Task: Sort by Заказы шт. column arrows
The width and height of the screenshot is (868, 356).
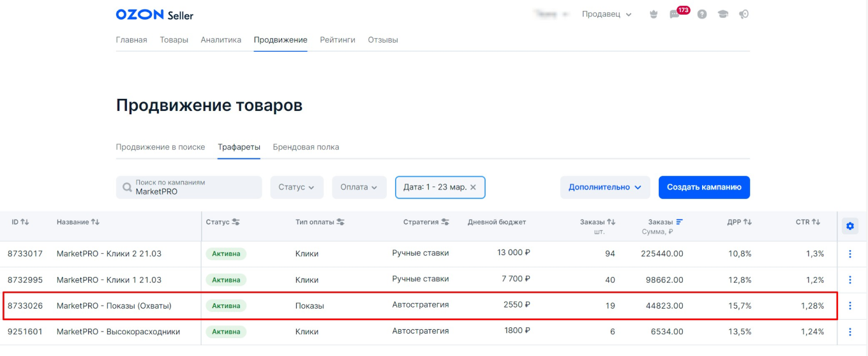Action: coord(611,222)
